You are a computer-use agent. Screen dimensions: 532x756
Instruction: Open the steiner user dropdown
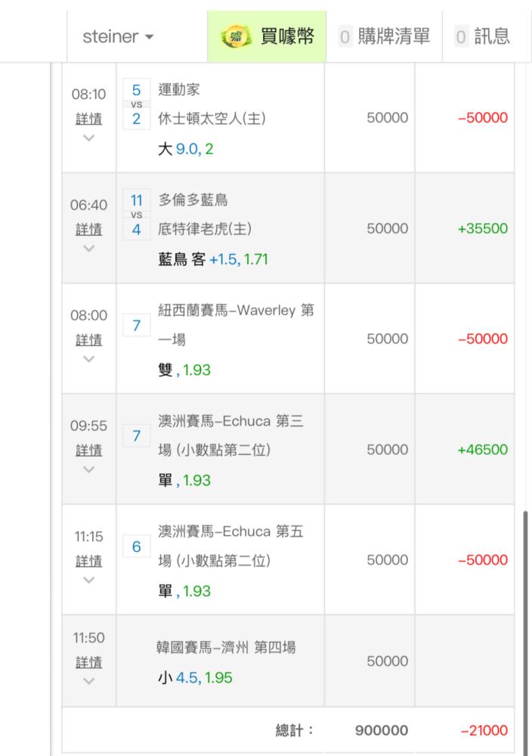point(118,36)
